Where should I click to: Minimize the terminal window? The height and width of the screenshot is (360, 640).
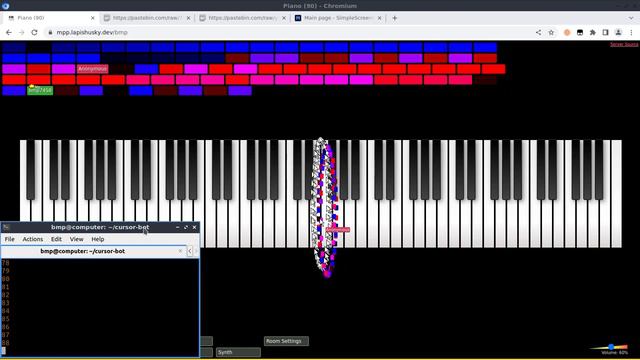pos(178,227)
